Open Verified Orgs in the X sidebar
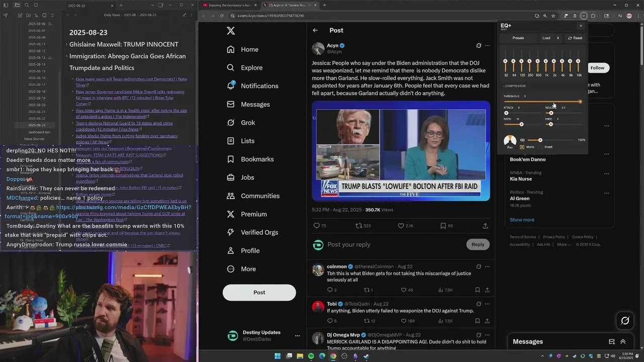This screenshot has height=362, width=644. pyautogui.click(x=252, y=232)
